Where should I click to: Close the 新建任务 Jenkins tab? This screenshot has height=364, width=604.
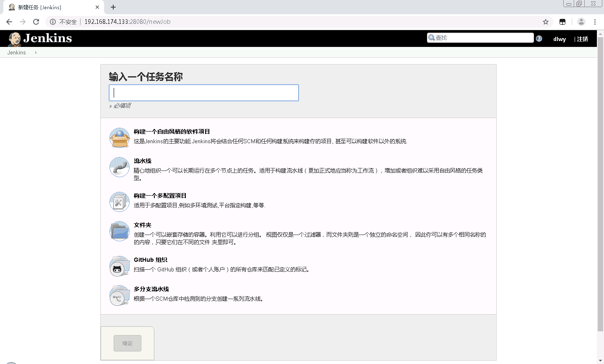coord(97,7)
